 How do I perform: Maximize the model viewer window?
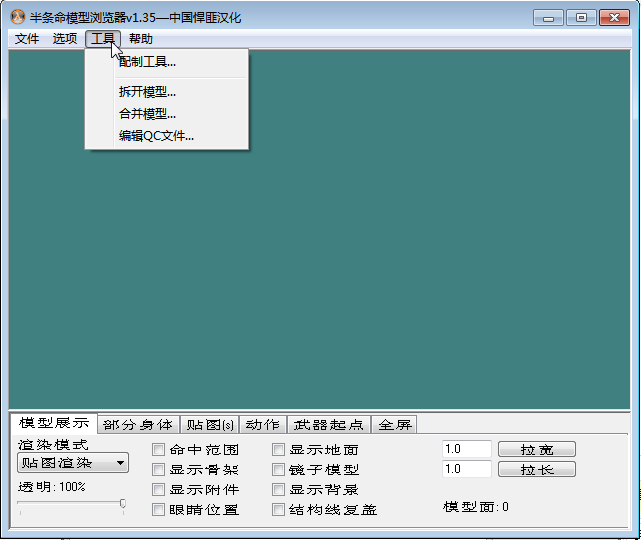[x=581, y=18]
